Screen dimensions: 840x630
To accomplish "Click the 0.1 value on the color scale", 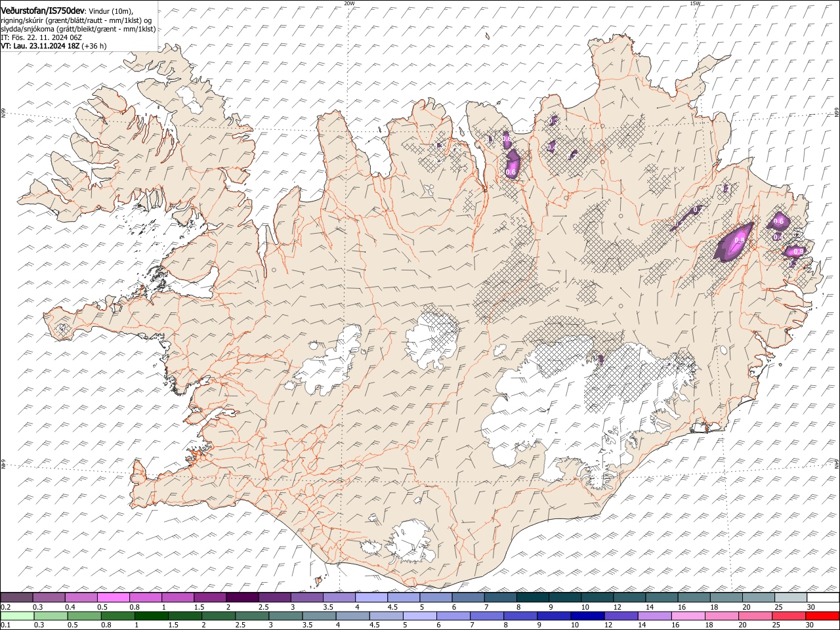I will pos(5,625).
